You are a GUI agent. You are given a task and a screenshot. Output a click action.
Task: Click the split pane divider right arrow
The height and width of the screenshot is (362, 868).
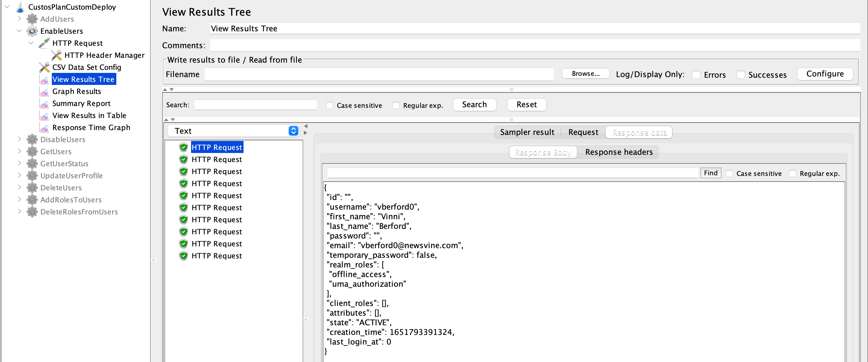pos(306,133)
